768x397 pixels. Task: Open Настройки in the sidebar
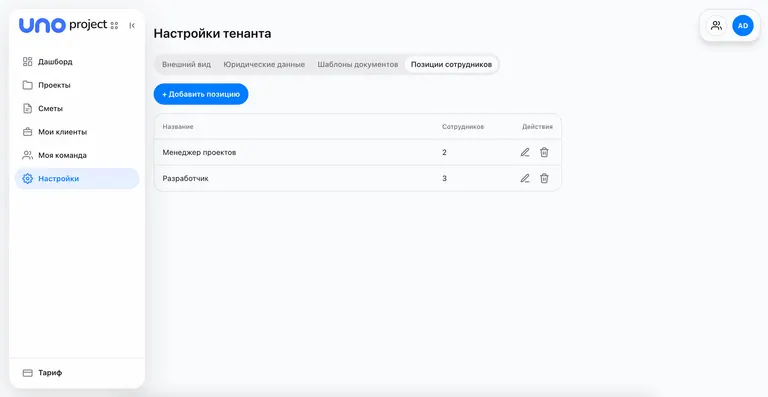[77, 179]
